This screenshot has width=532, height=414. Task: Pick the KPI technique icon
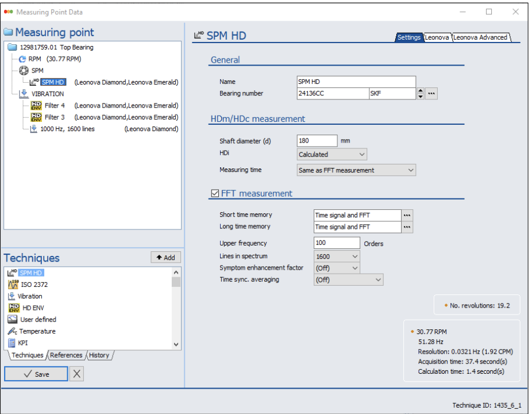click(x=13, y=343)
